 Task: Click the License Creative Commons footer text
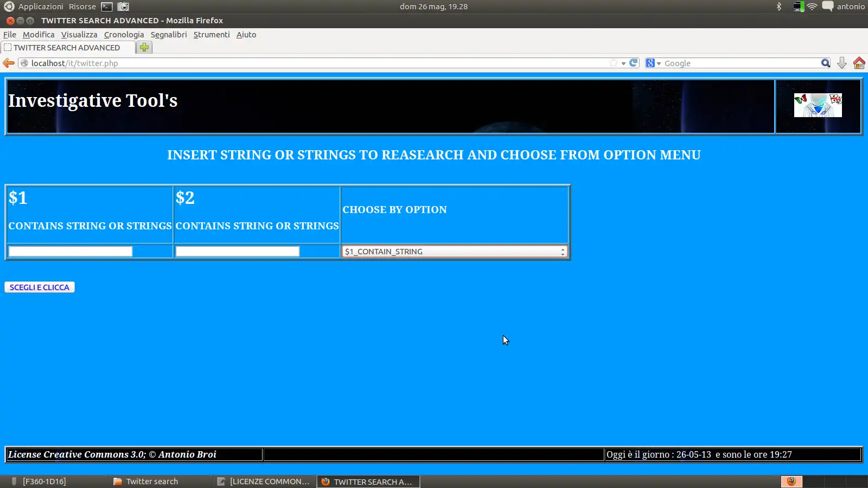click(x=112, y=454)
